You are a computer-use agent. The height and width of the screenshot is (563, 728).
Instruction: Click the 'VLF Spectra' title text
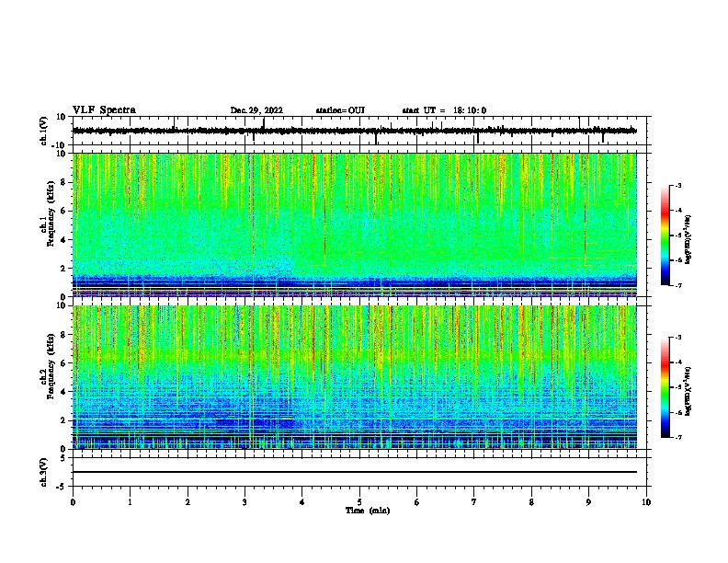104,110
